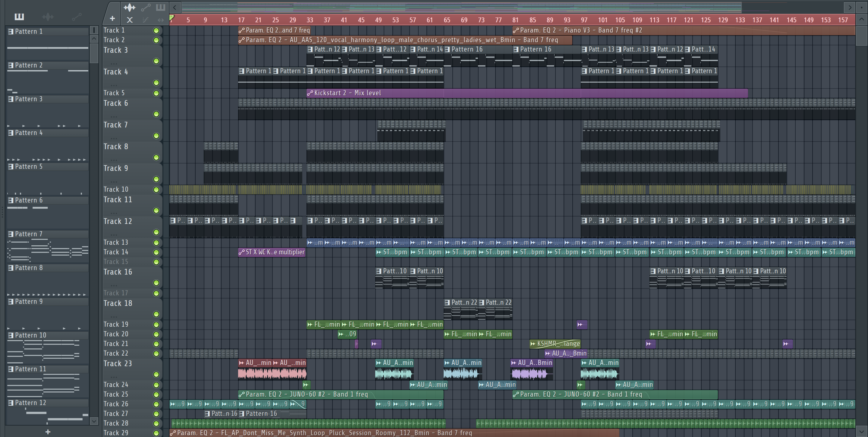This screenshot has width=868, height=437.
Task: Click the right arrow of the overview bar
Action: point(850,7)
